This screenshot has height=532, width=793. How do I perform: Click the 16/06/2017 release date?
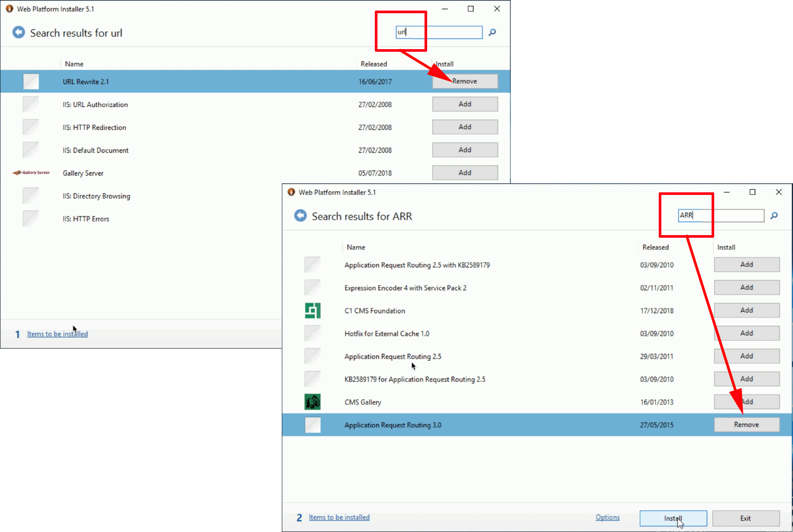[375, 82]
